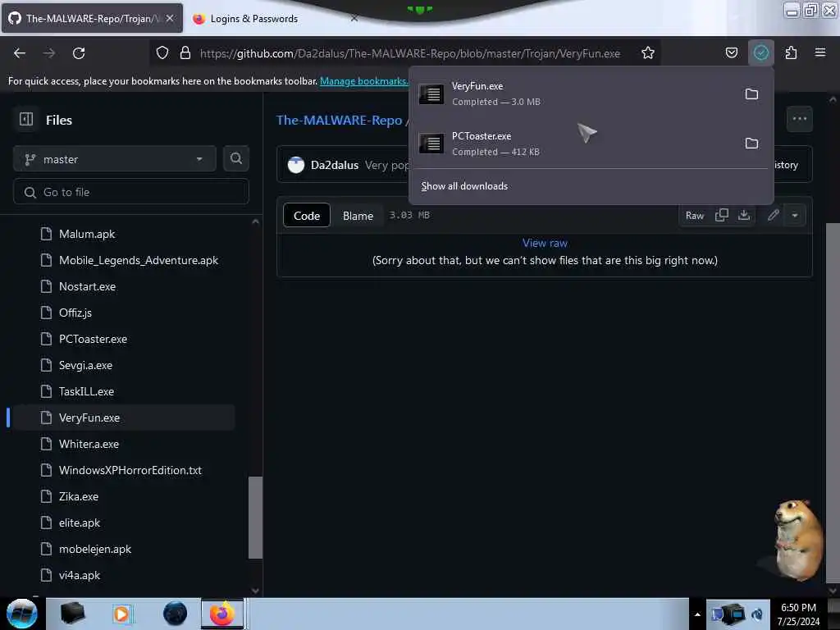Open the Da2dalus author link
840x630 pixels.
pos(335,165)
